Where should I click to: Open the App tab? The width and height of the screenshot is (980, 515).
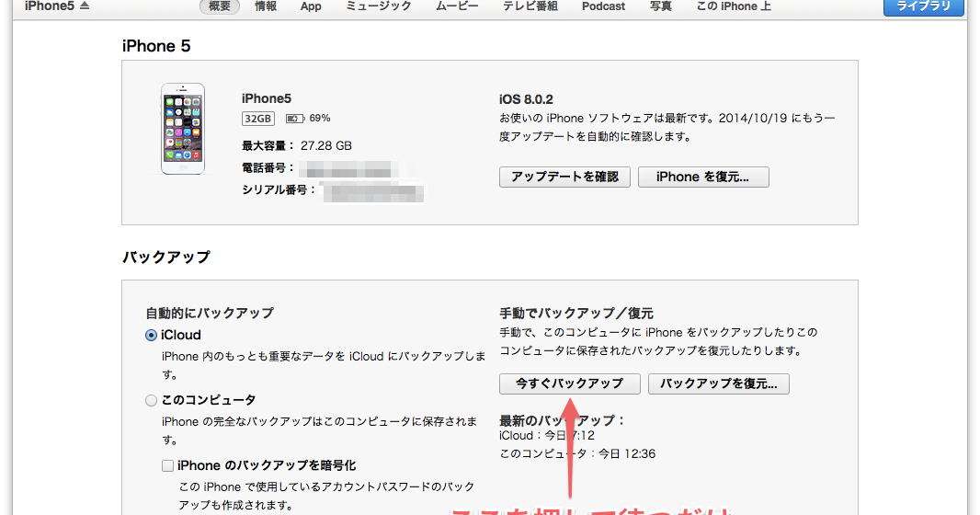(x=311, y=6)
